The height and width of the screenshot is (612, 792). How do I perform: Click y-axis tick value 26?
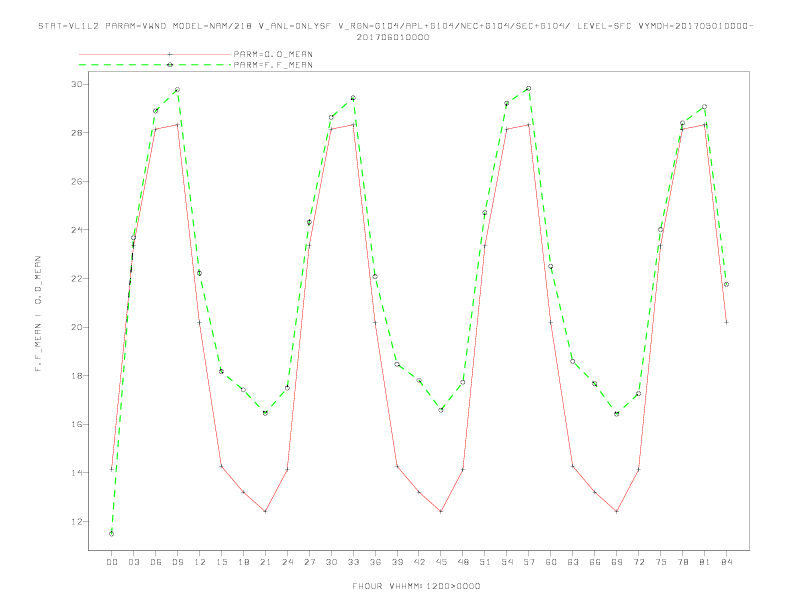(77, 181)
